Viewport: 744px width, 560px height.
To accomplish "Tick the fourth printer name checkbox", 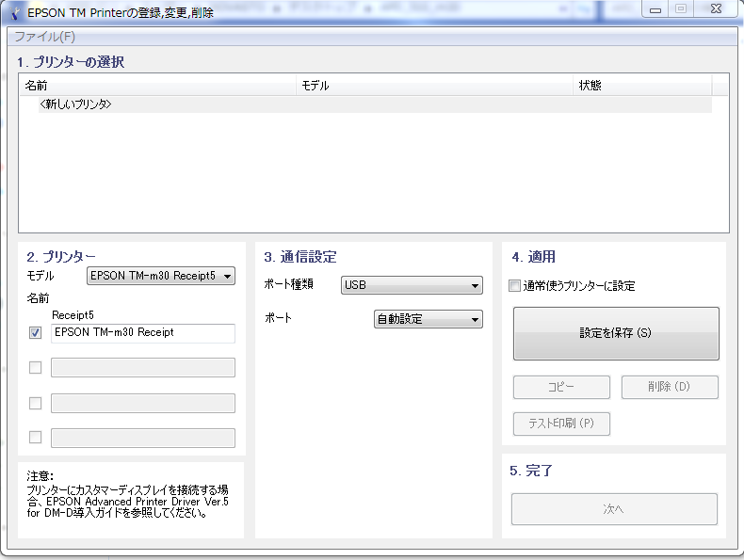I will click(35, 438).
